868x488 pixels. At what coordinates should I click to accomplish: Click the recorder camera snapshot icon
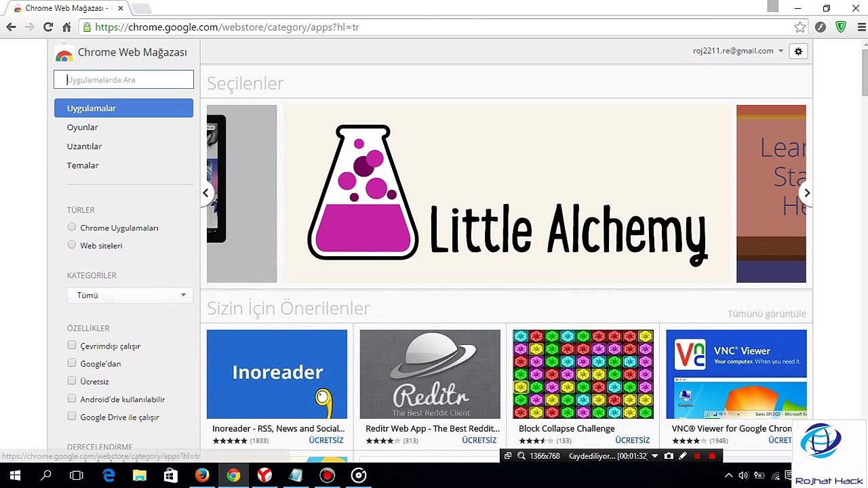[x=669, y=456]
